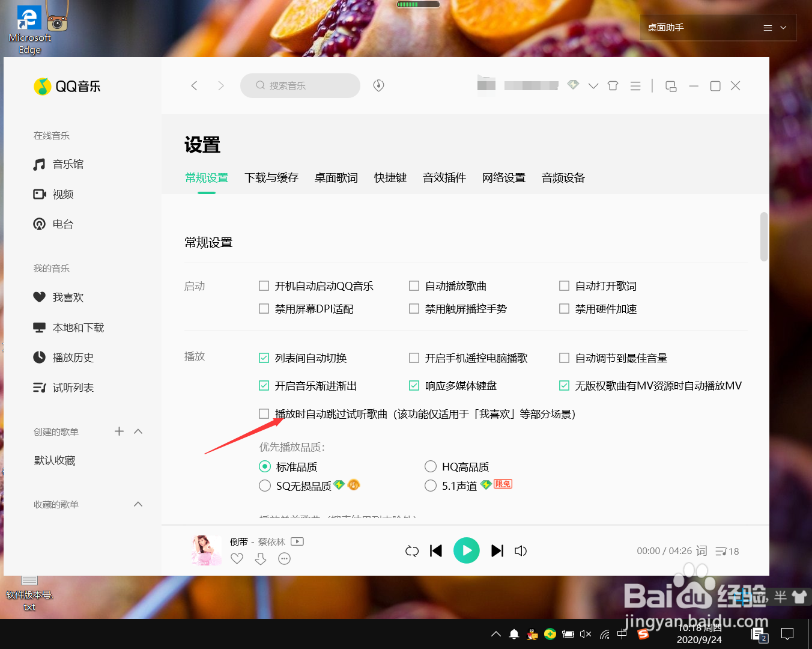The image size is (812, 649).
Task: Click the song recognition icon beside search
Action: (x=378, y=85)
